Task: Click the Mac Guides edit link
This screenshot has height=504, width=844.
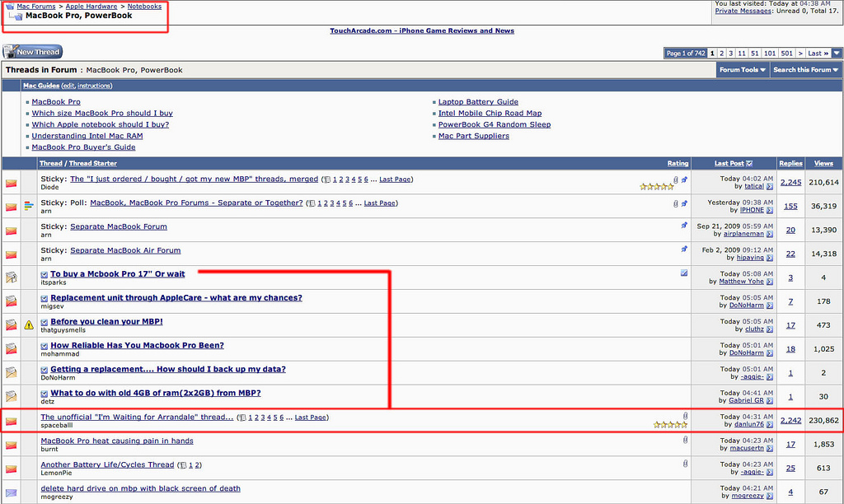Action: pos(68,86)
